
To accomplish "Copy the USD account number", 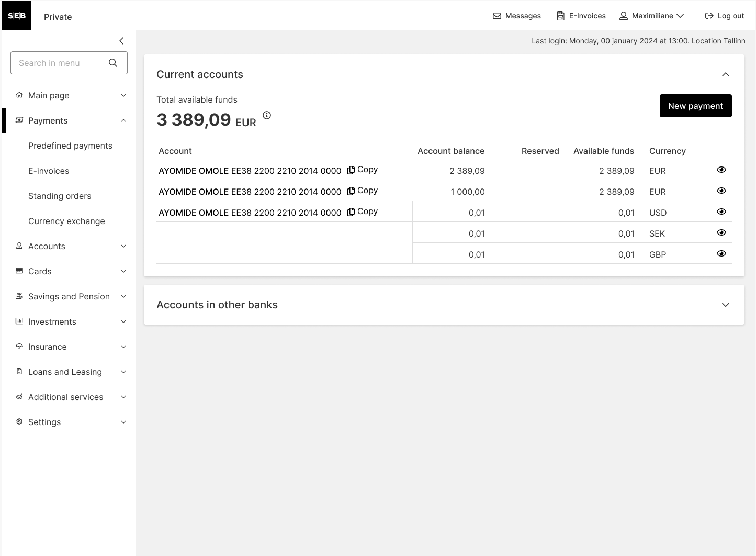I will coord(363,212).
